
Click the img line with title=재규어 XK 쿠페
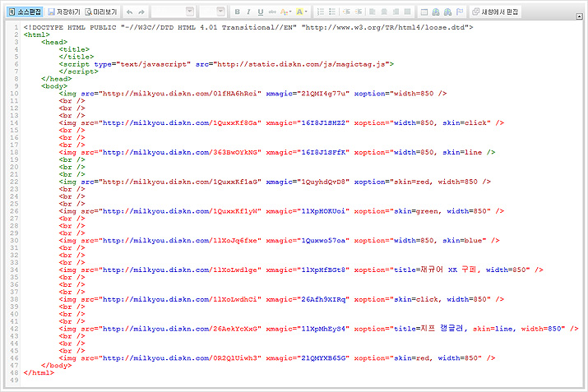click(301, 270)
